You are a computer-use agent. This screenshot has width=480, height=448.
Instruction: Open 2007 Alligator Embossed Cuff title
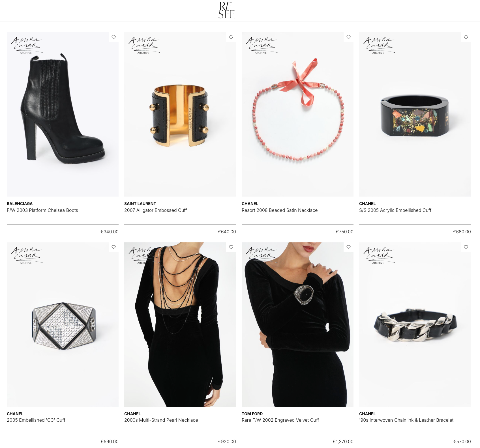(155, 210)
